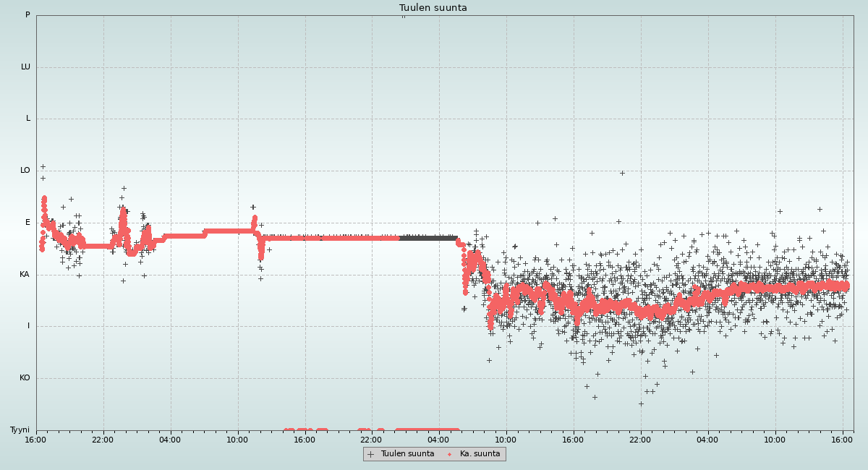Viewport: 868px width, 470px height.
Task: Click the rightmost '10:00' time axis label
Action: [x=775, y=440]
